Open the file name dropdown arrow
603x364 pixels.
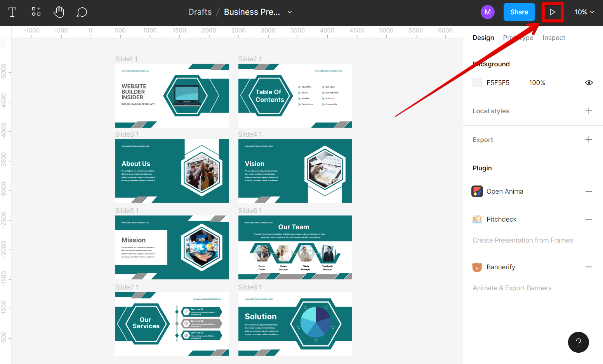tap(289, 12)
